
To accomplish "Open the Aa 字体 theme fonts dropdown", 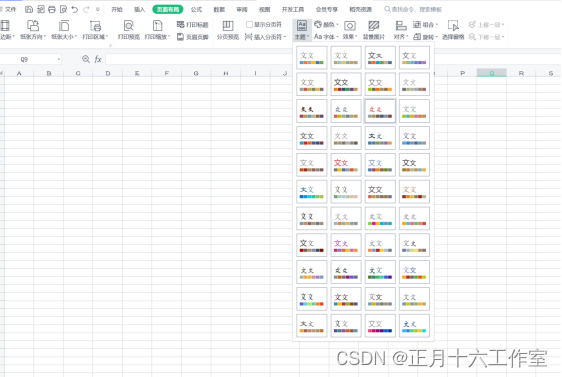I will click(326, 37).
